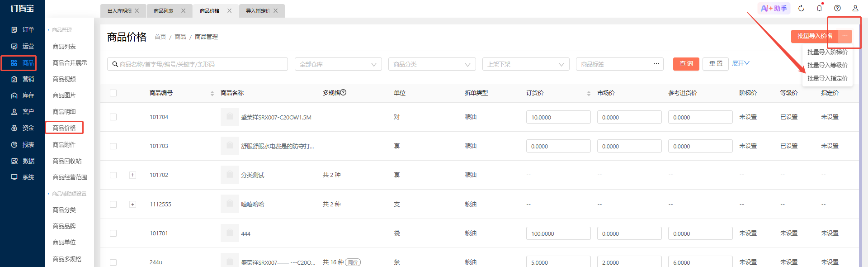
Task: Check the row 101702 checkbox
Action: pos(113,175)
